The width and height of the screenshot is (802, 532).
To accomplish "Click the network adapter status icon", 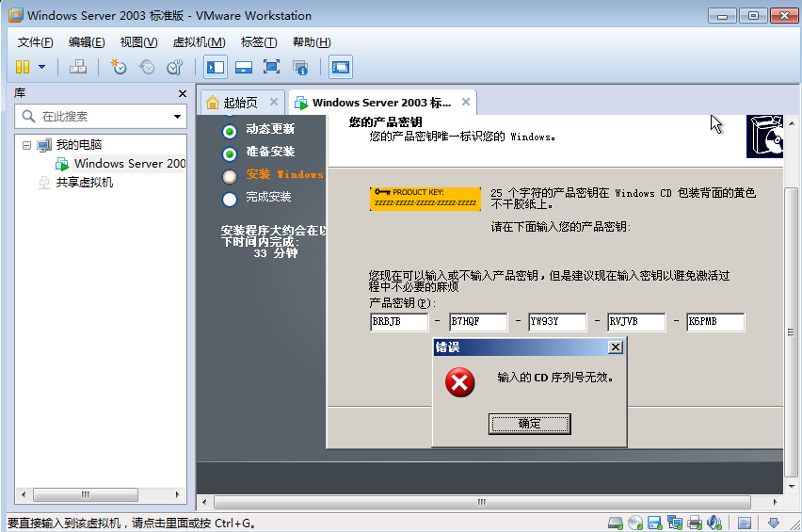I will tap(675, 523).
